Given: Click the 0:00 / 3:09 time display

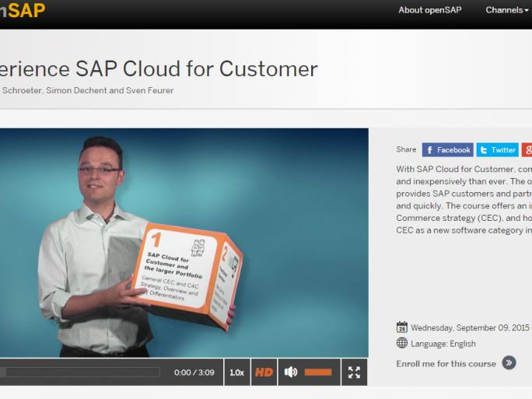Looking at the screenshot, I should pyautogui.click(x=194, y=373).
